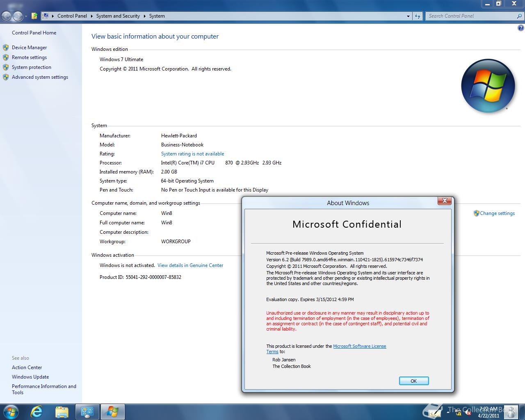Open Advanced system settings
525x420 pixels.
tap(40, 77)
